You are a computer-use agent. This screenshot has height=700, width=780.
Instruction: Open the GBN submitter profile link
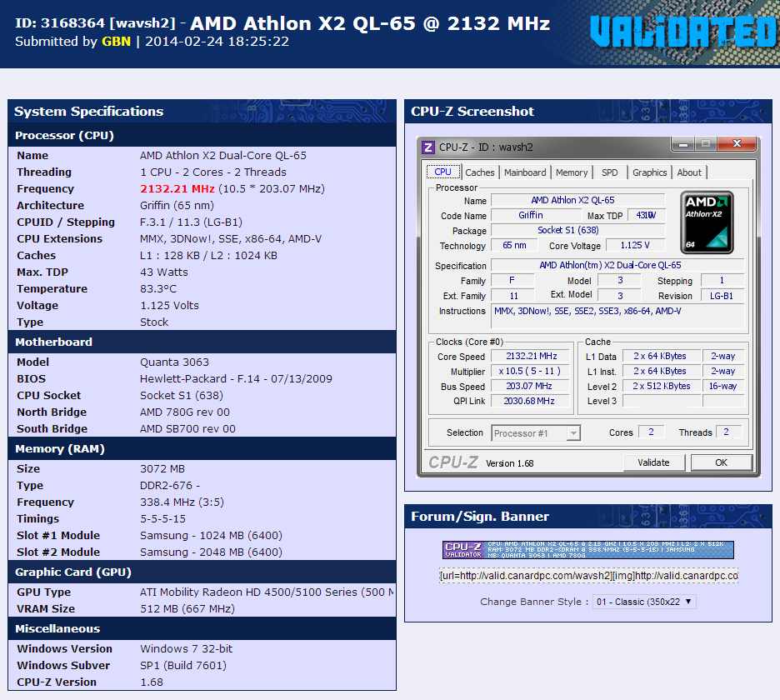[x=116, y=42]
